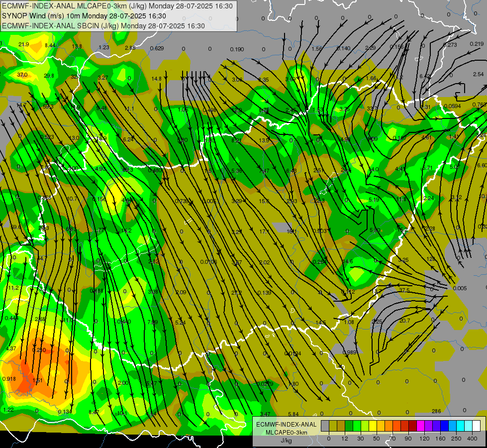Pick the pure blue swatch in the legend
The image size is (487, 448).
(444, 426)
